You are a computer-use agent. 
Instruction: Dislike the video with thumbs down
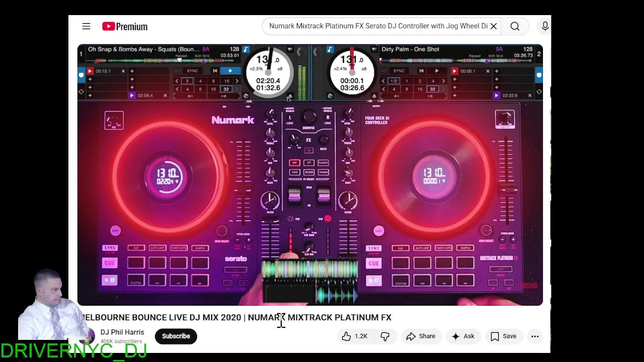[x=385, y=336]
